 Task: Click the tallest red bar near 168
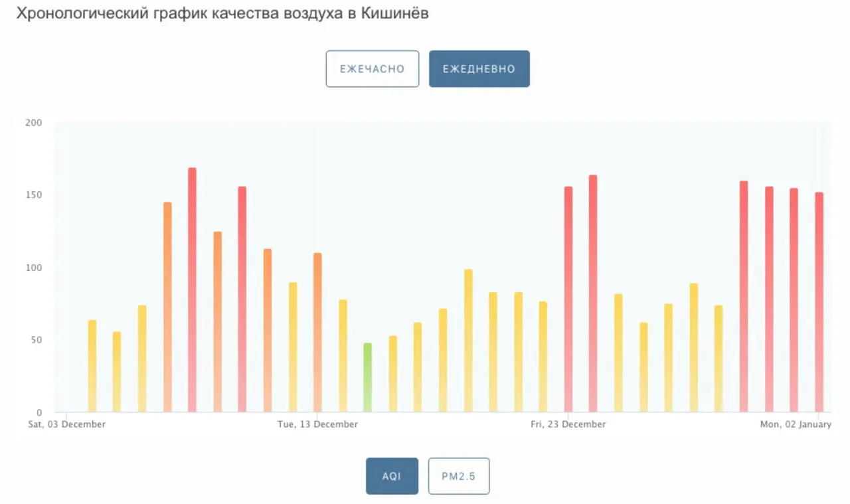[192, 290]
